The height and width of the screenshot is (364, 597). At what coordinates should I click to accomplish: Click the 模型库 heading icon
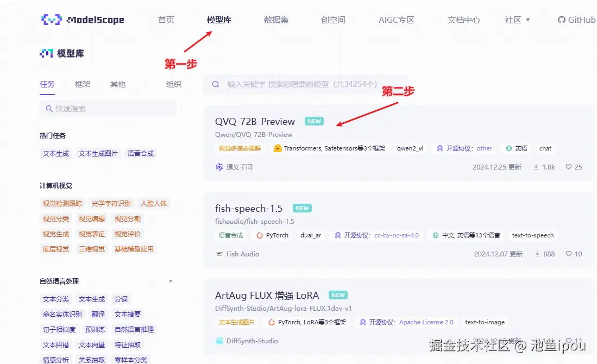(x=47, y=53)
